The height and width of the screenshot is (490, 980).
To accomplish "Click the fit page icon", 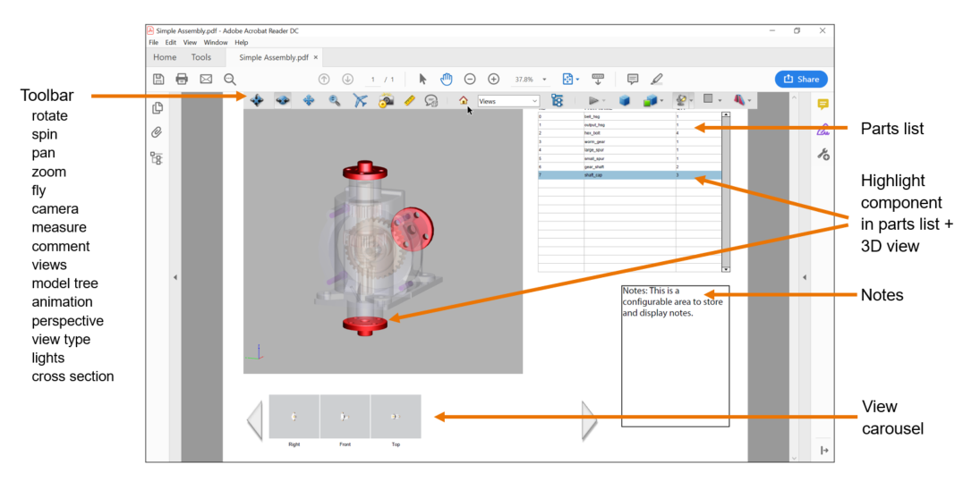I will 567,80.
